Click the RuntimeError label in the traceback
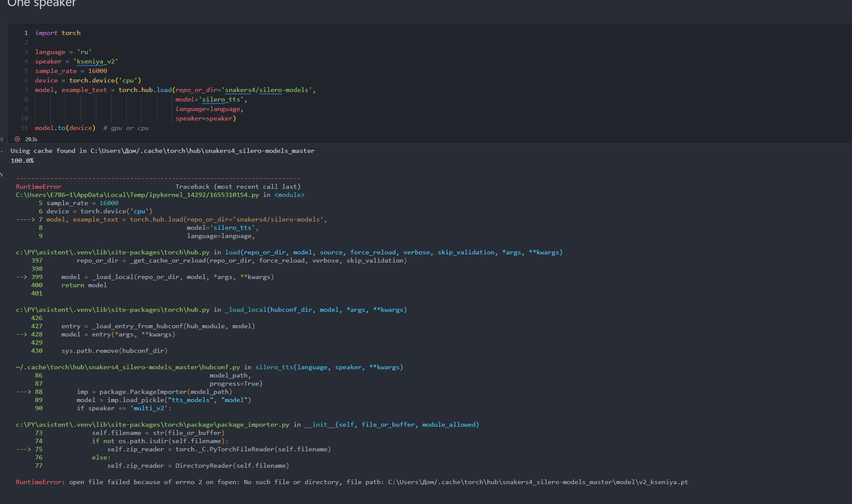This screenshot has height=504, width=852. [x=38, y=186]
